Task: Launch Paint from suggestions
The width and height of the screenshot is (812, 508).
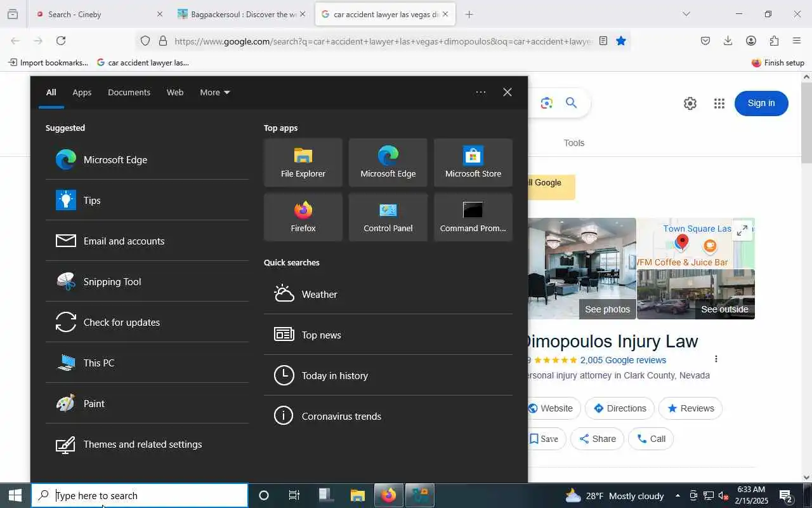Action: (147, 403)
